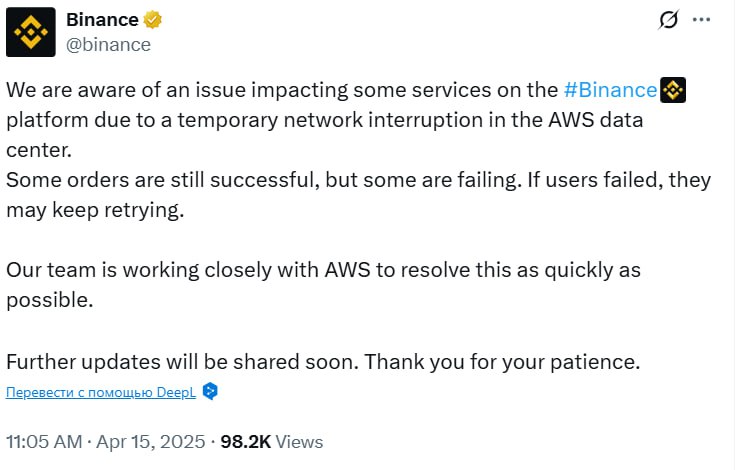This screenshot has height=470, width=739.
Task: Open the Binance profile avatar
Action: click(31, 31)
